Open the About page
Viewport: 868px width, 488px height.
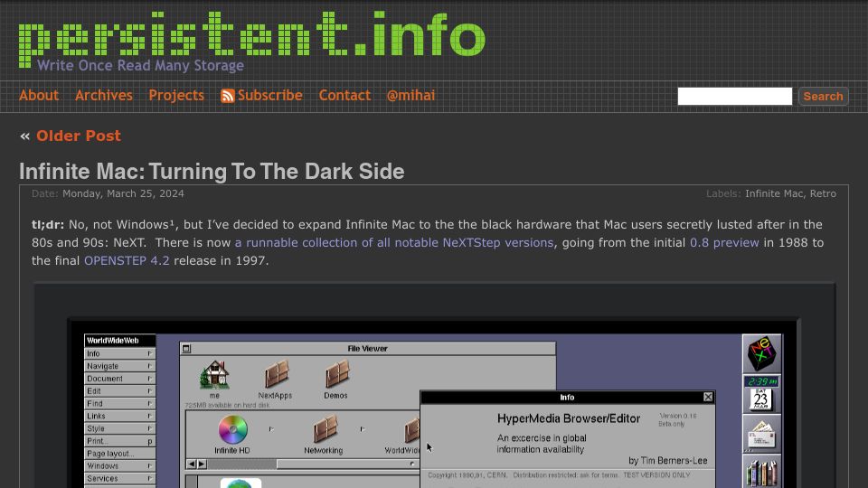click(x=39, y=96)
